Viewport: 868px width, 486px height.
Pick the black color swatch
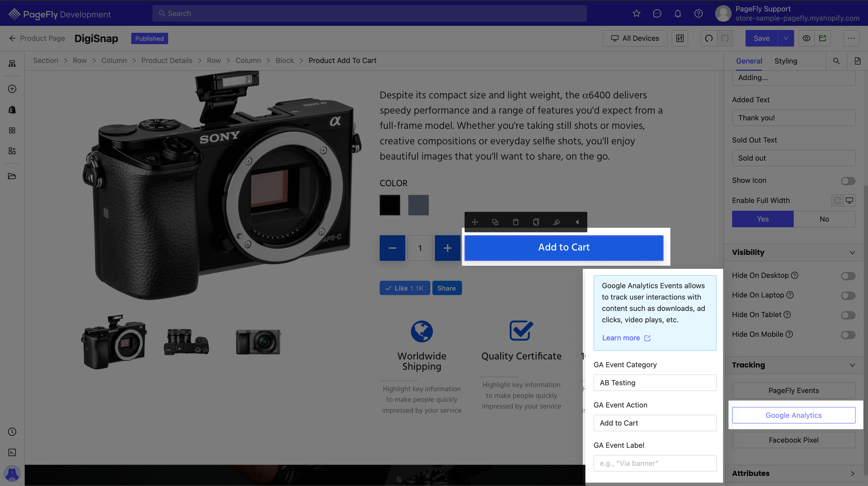(390, 205)
